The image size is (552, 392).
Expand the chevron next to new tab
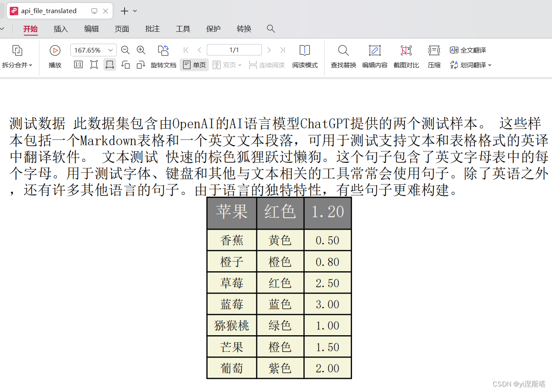(135, 11)
